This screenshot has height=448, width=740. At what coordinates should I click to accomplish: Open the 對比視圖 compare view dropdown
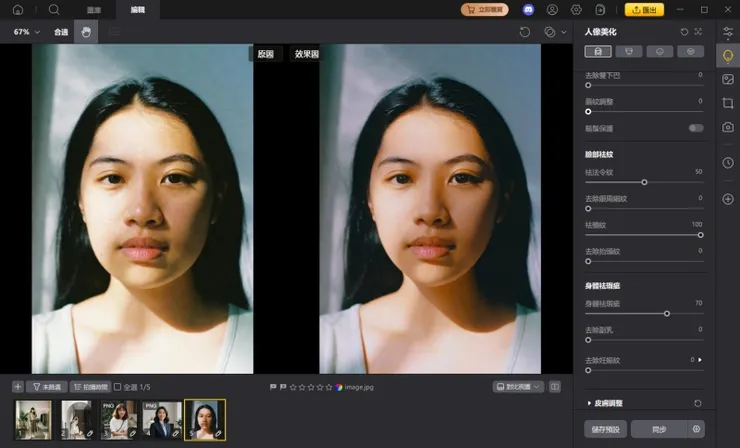518,387
